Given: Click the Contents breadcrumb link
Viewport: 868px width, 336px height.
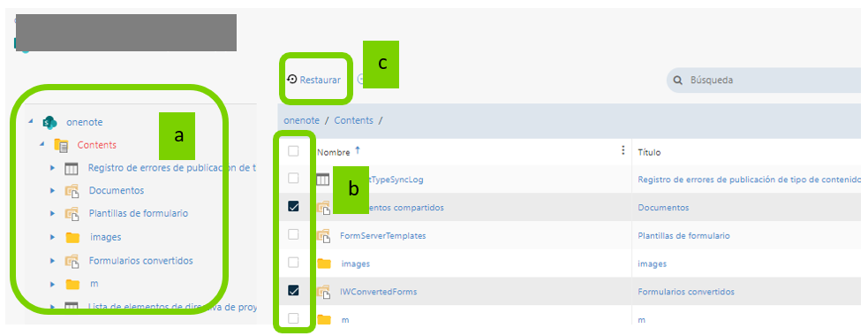Looking at the screenshot, I should pos(353,120).
